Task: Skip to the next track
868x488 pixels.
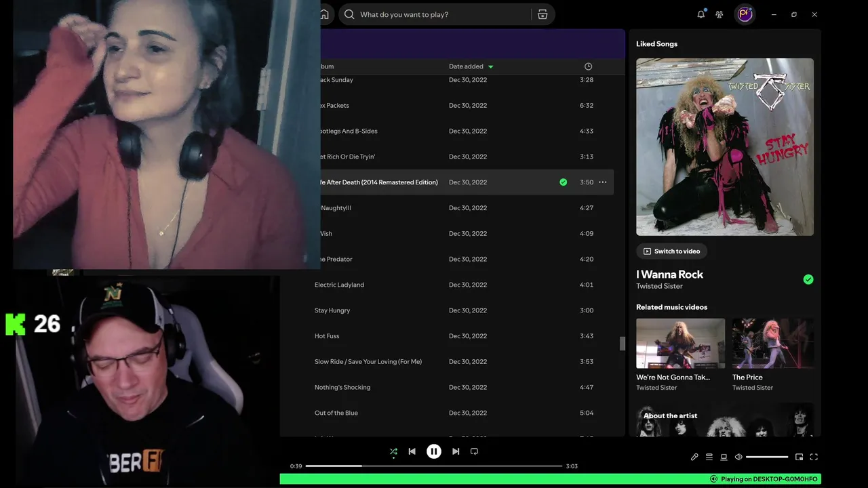Action: pos(456,451)
